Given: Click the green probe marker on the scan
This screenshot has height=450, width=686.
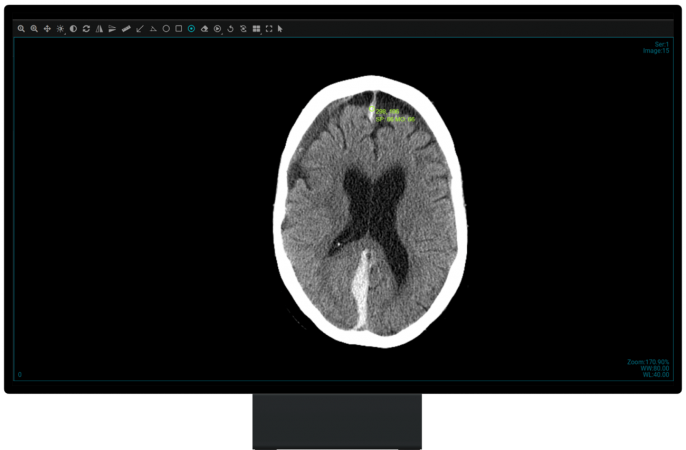Looking at the screenshot, I should click(372, 110).
